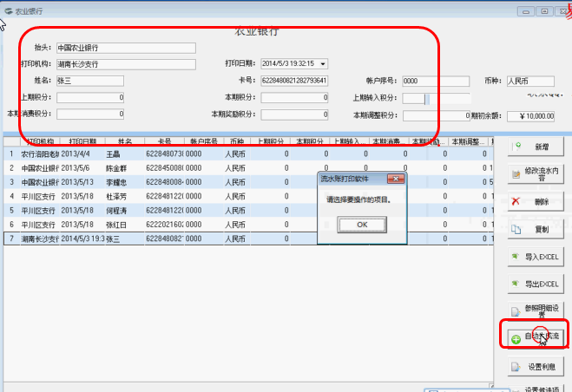Image resolution: width=572 pixels, height=392 pixels.
Task: Click the copy pages icon
Action: 516,229
